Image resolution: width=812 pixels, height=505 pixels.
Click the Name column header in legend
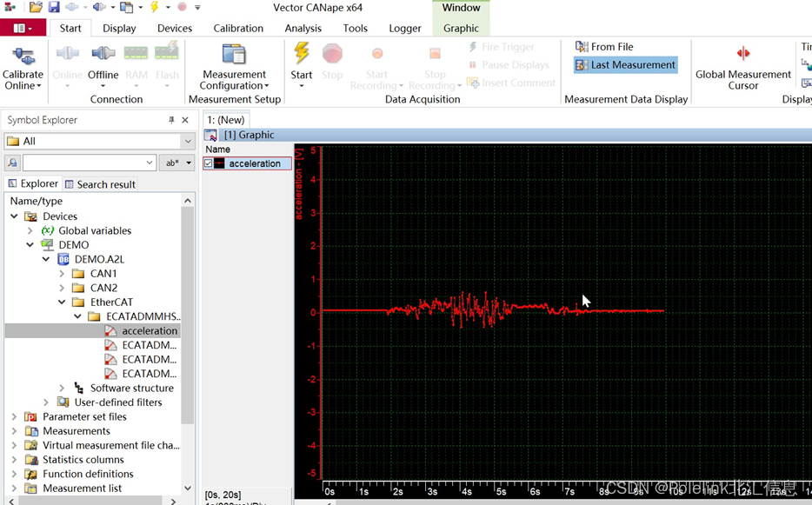(x=217, y=150)
